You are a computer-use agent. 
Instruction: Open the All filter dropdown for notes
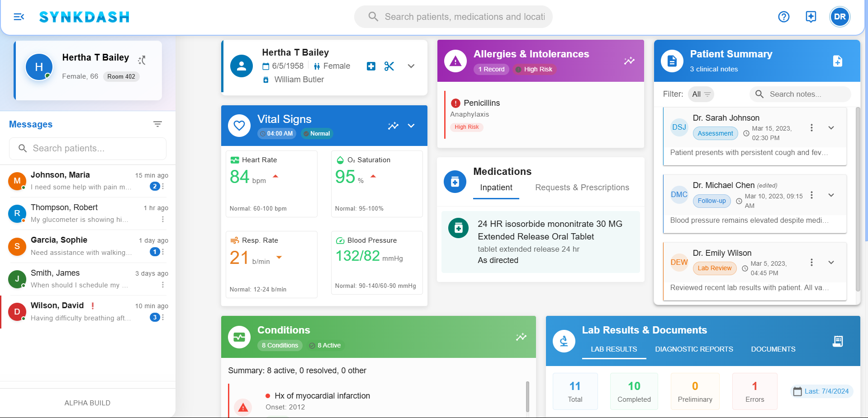701,94
